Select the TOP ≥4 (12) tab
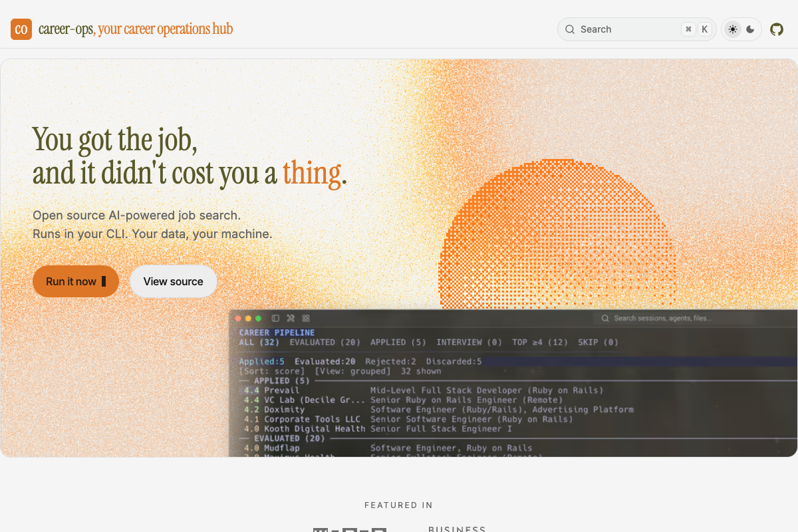The width and height of the screenshot is (798, 532). [540, 342]
